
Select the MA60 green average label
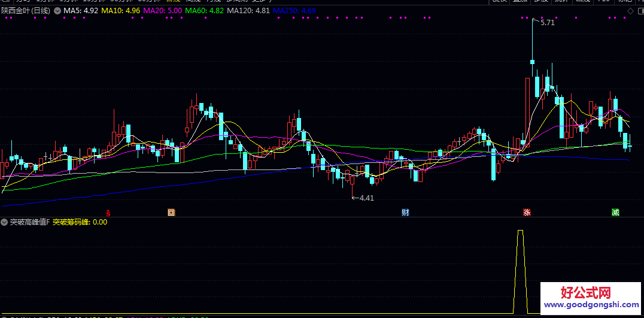[x=204, y=11]
